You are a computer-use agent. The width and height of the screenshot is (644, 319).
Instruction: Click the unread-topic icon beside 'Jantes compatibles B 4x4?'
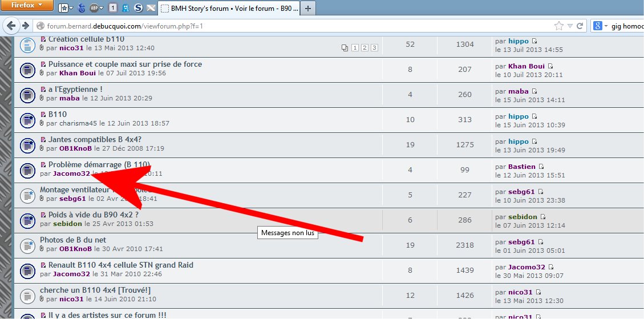tap(28, 145)
